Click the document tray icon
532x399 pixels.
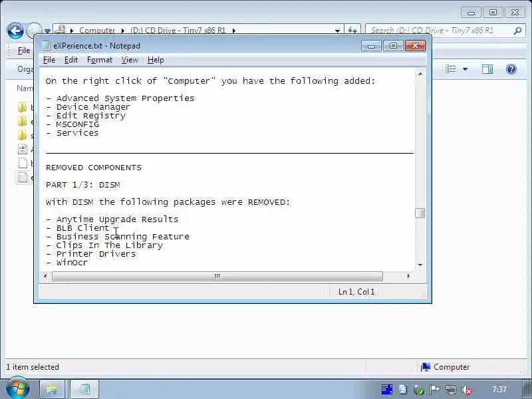[403, 390]
